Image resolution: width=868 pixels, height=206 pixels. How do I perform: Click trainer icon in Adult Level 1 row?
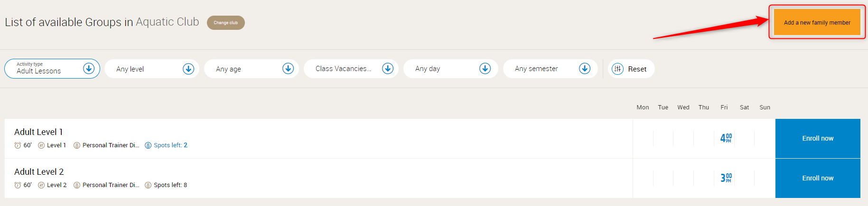[77, 145]
